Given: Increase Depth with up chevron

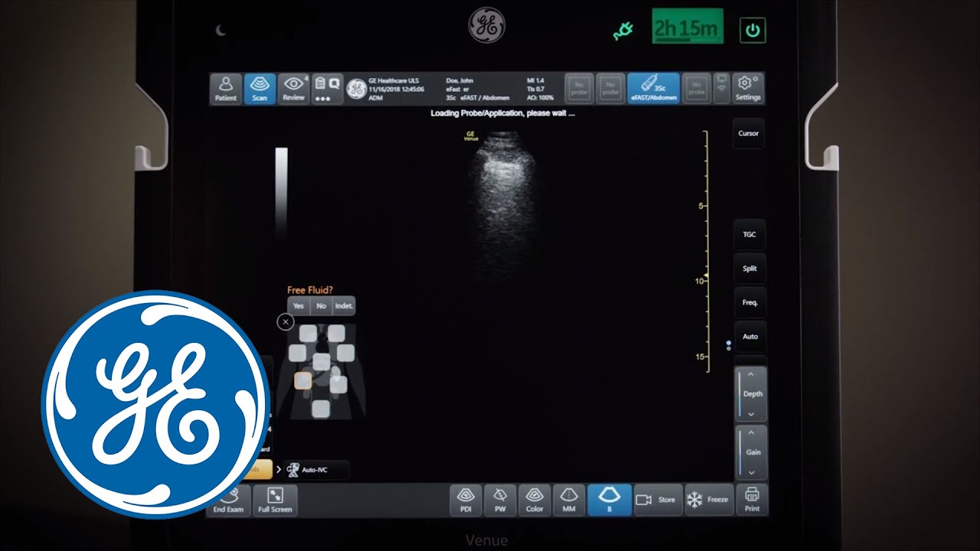Looking at the screenshot, I should point(751,374).
